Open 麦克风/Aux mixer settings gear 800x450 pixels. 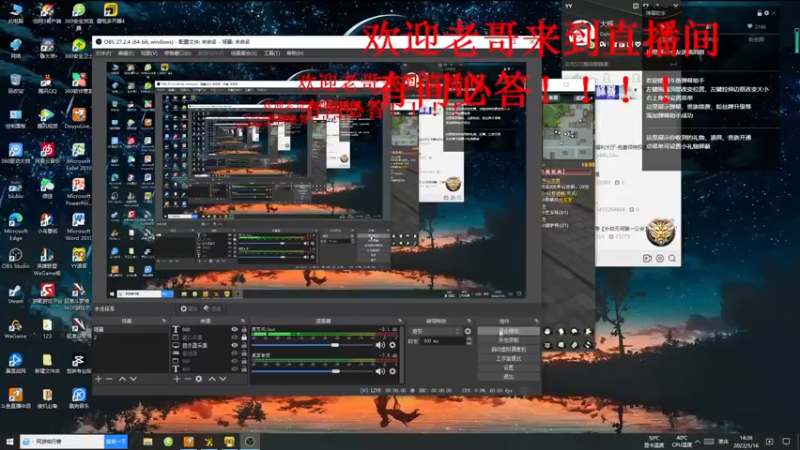coord(392,345)
